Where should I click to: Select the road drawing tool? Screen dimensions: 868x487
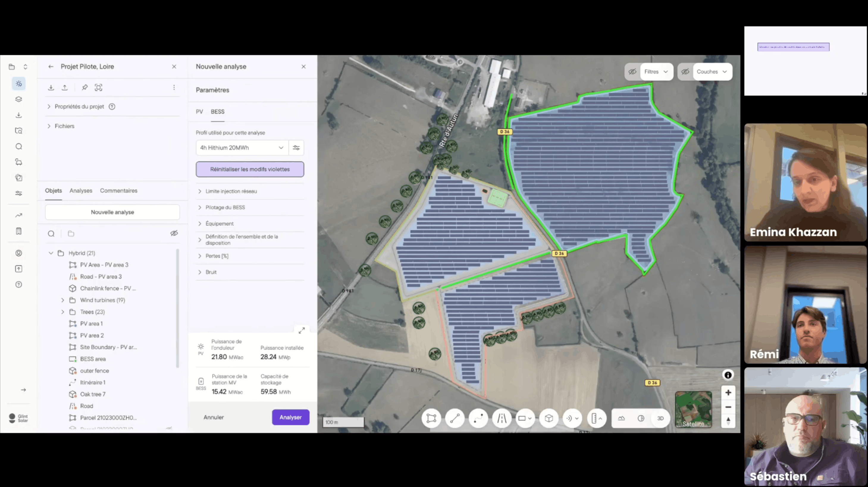click(502, 418)
